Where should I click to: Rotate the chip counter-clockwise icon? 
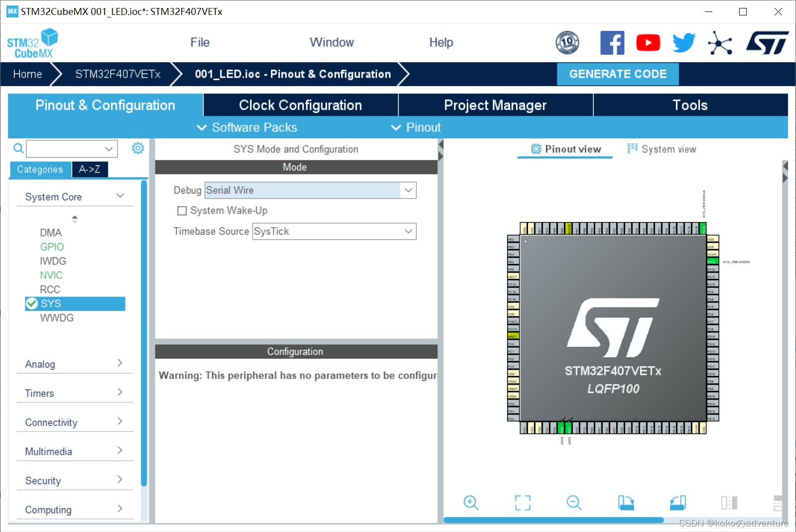(678, 503)
